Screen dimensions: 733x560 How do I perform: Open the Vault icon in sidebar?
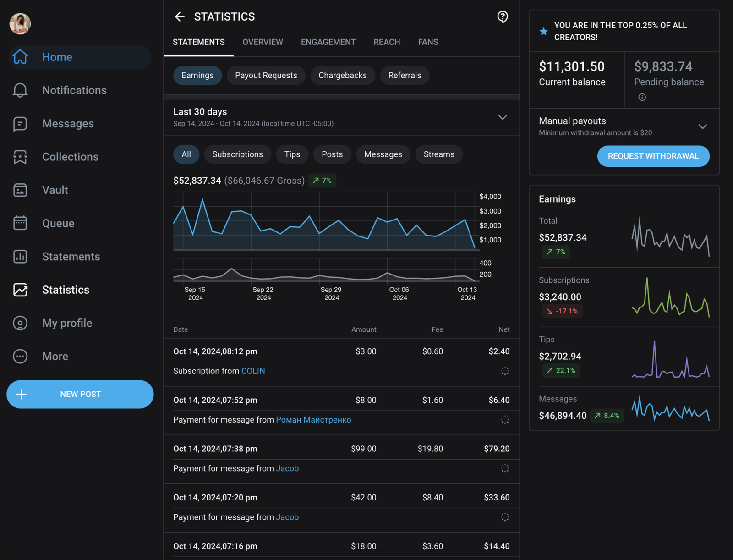pos(20,190)
